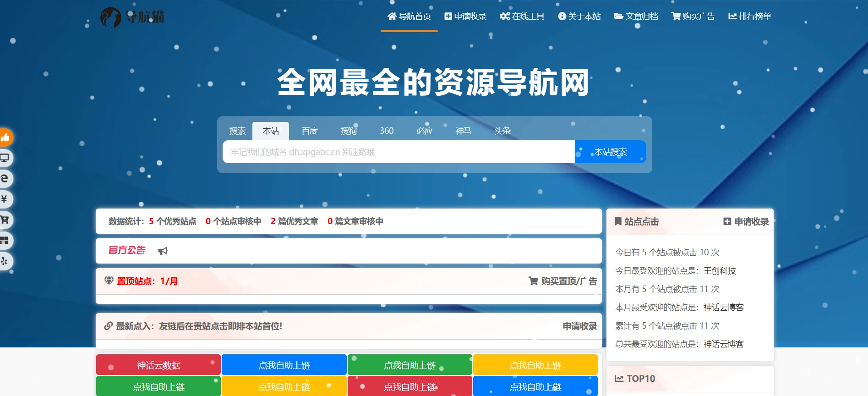Click 累计有 5 个站点被点击 11 次
Viewport: 868px width, 396px height.
tap(667, 326)
